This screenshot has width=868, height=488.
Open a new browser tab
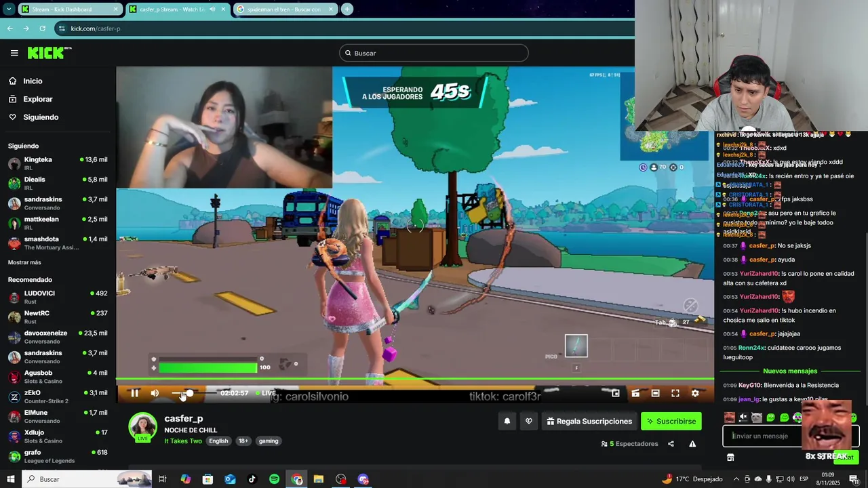coord(347,9)
